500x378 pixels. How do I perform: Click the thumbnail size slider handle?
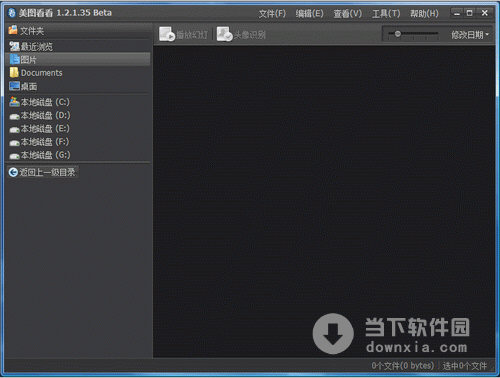click(397, 34)
